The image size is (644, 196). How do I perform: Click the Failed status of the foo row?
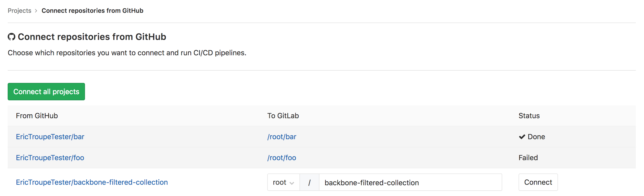(528, 158)
